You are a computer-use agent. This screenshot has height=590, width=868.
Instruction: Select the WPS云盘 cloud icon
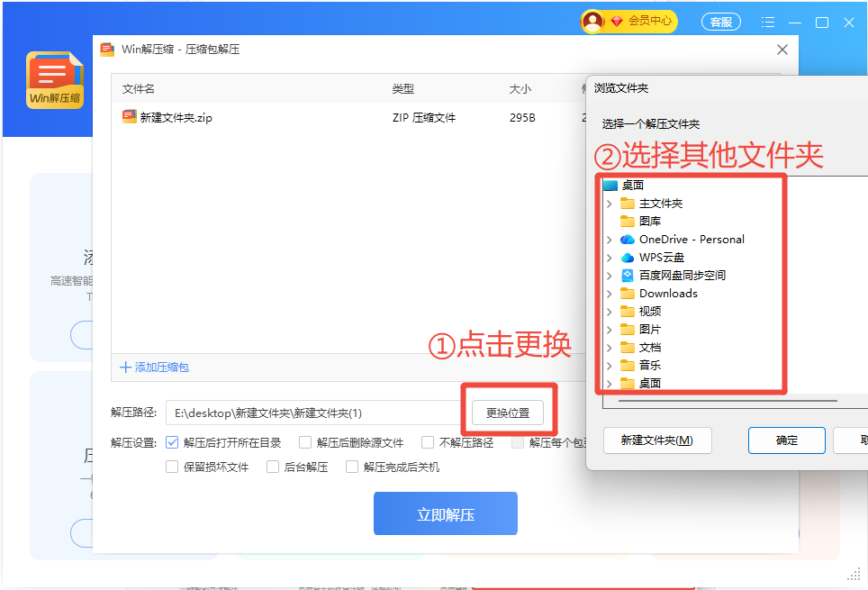[628, 258]
